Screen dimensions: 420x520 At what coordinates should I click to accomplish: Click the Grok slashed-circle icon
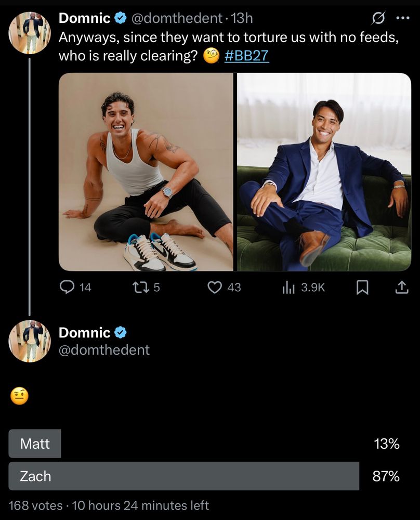coord(378,18)
